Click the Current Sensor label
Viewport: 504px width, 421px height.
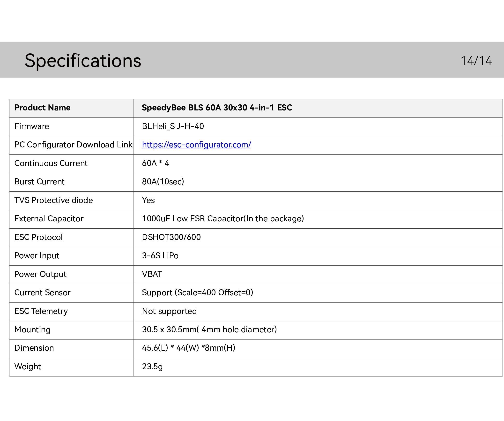click(x=42, y=293)
